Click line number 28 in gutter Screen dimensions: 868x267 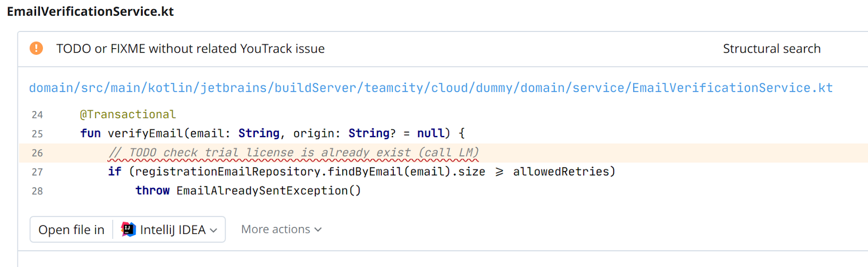(37, 191)
